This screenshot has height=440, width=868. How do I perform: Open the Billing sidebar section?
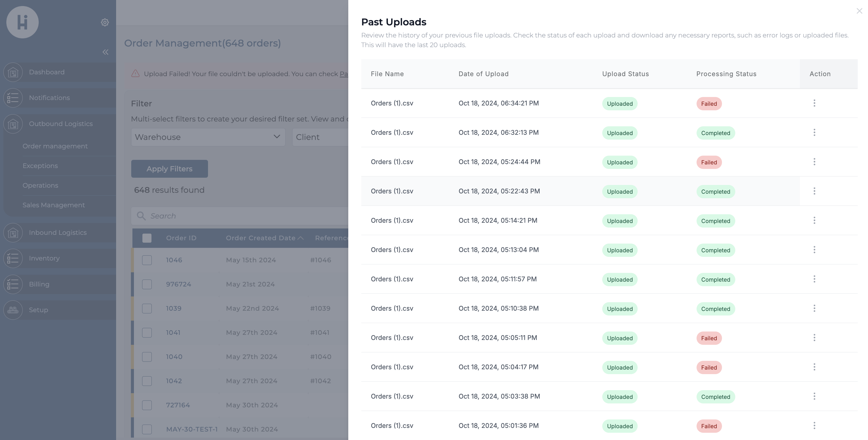pyautogui.click(x=39, y=284)
